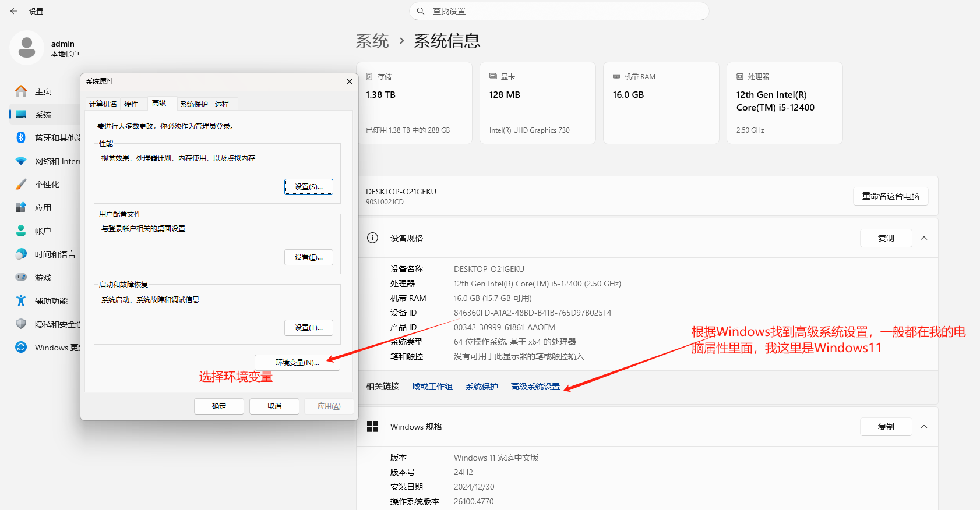Copy Windows 规格 with 复制 button

(886, 427)
